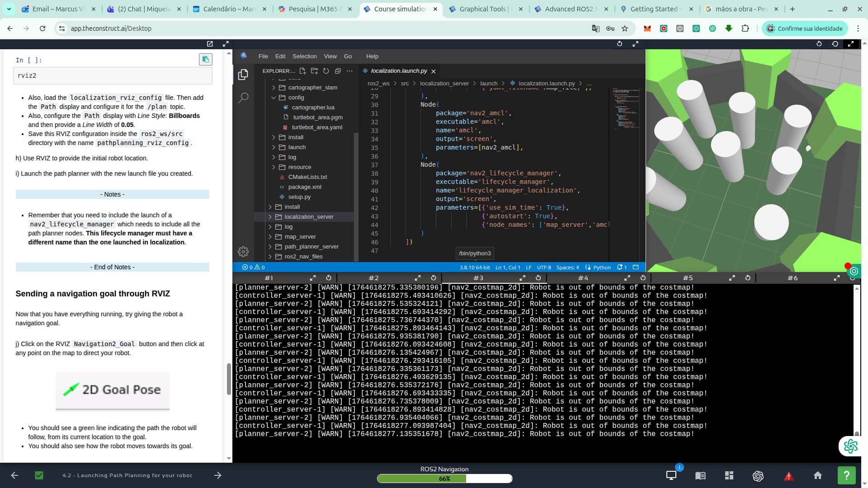
Task: Open the Selection menu
Action: tap(304, 56)
